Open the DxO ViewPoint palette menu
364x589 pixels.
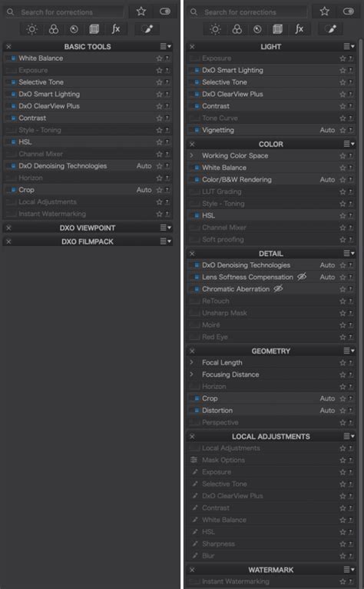[165, 228]
